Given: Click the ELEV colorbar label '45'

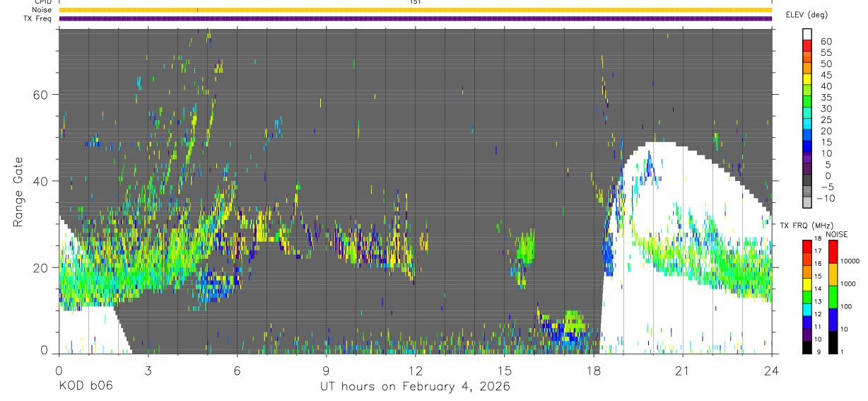Looking at the screenshot, I should 826,75.
